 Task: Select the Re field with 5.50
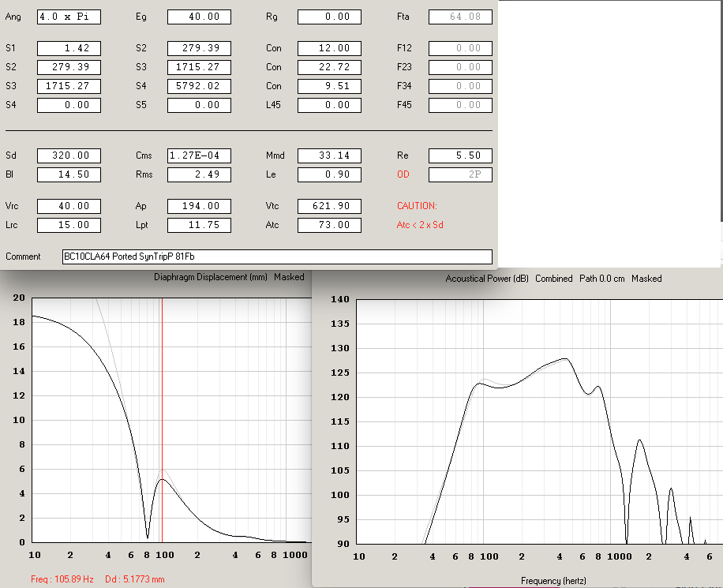(460, 155)
